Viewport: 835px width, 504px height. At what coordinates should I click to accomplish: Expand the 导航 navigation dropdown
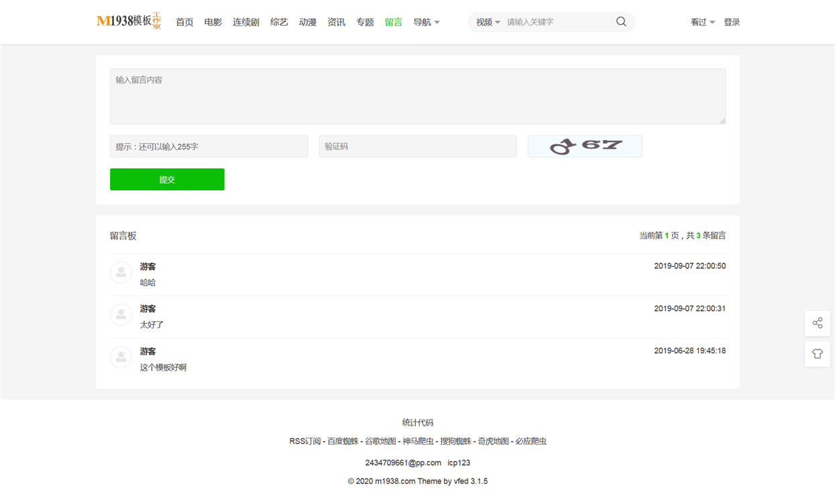coord(427,22)
